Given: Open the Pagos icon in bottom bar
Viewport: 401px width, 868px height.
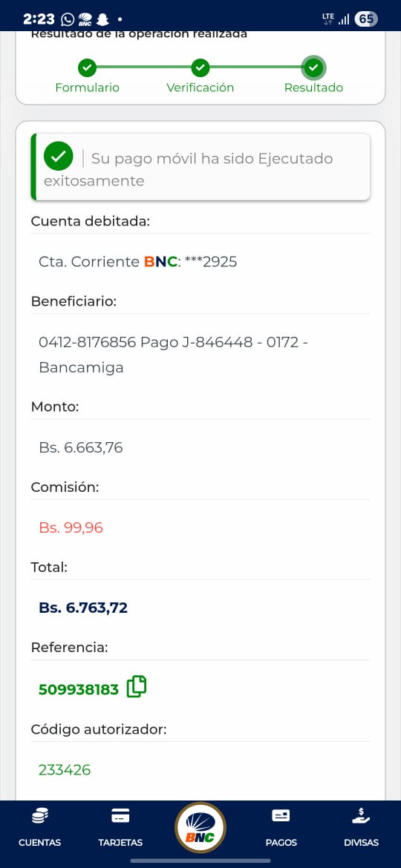Looking at the screenshot, I should (281, 816).
